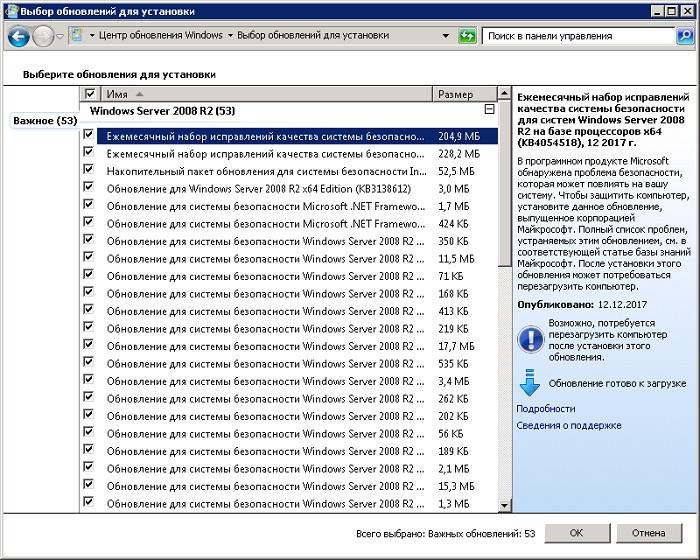Uncheck the 52,5 МБ cumulative update checkbox
Viewport: 700px width, 560px height.
[88, 169]
